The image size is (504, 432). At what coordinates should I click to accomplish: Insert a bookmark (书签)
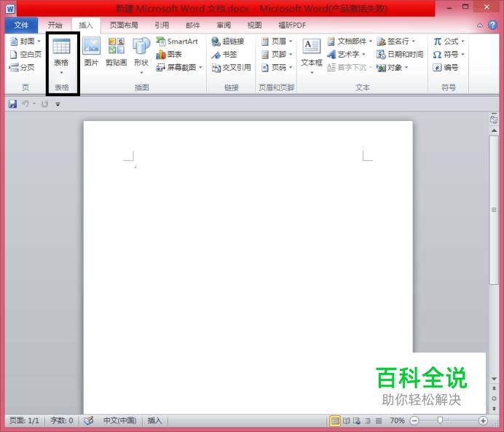coord(224,55)
